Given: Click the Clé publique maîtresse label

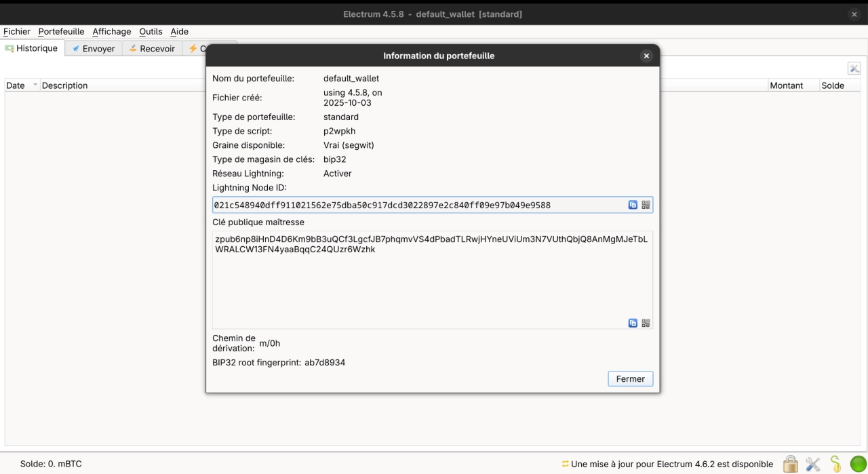Looking at the screenshot, I should coord(258,222).
